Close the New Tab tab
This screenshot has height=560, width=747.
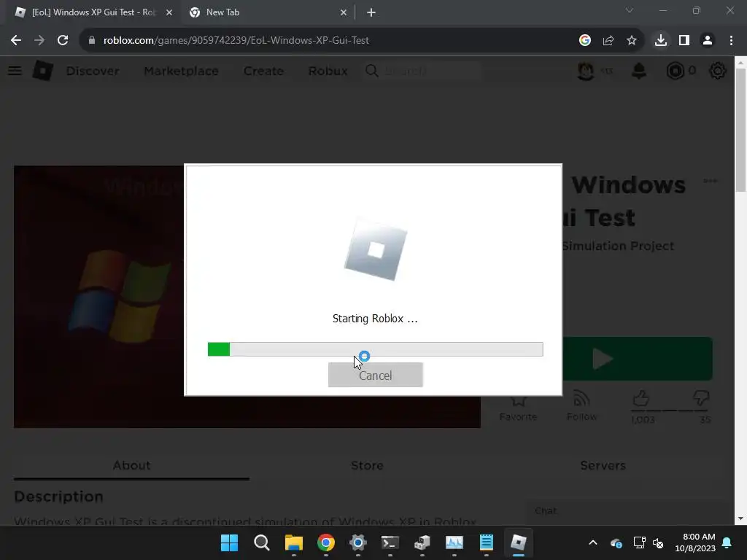coord(344,12)
